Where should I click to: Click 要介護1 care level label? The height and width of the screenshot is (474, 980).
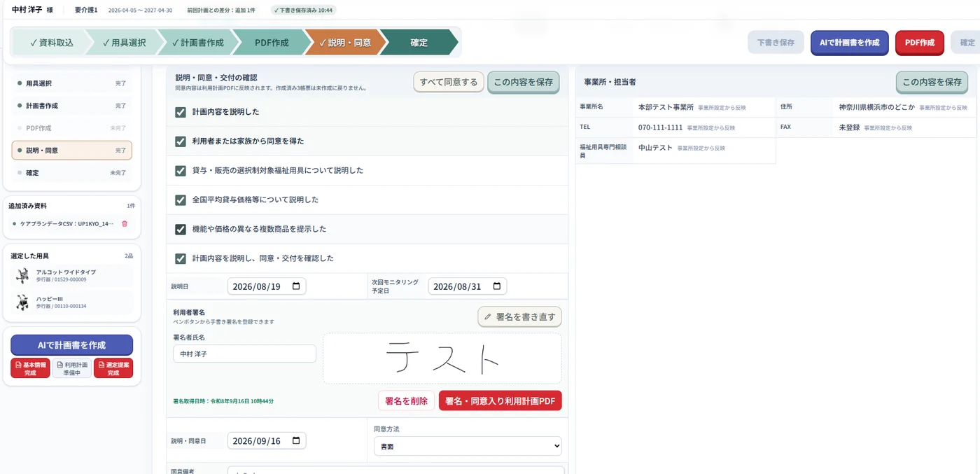86,11
